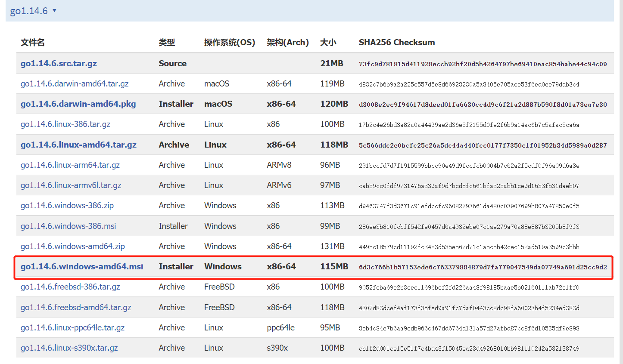Click the SHA256 Checksum column header

pos(397,42)
